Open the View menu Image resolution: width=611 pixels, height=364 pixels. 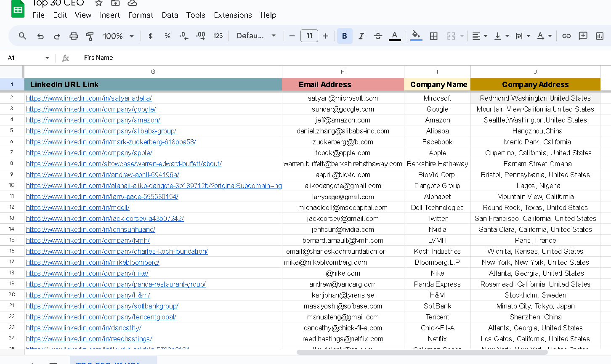point(83,15)
